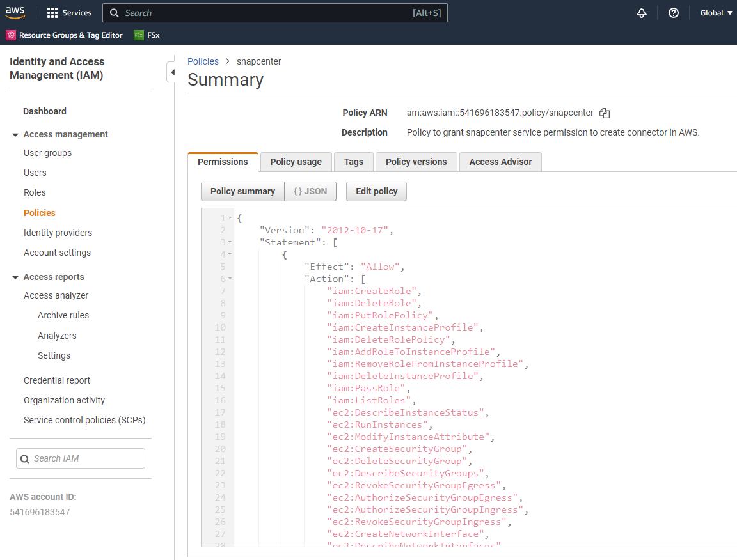Switch to Policy summary view

click(x=242, y=191)
